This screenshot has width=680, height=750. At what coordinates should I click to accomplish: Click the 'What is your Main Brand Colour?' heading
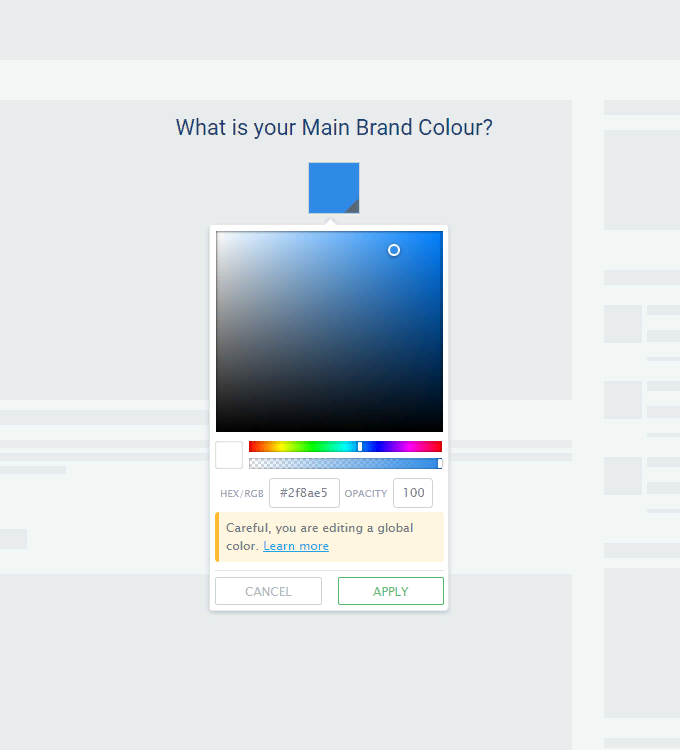coord(334,128)
